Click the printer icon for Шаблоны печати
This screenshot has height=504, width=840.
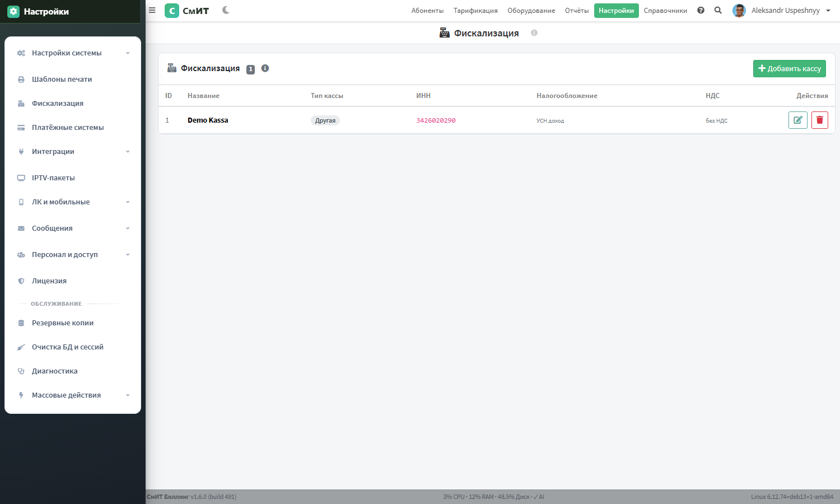click(21, 80)
